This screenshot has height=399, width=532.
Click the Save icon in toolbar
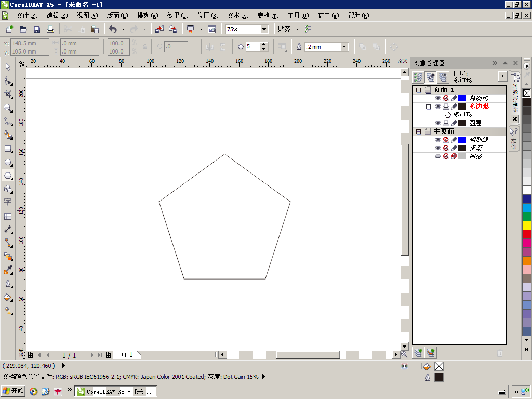pos(37,30)
